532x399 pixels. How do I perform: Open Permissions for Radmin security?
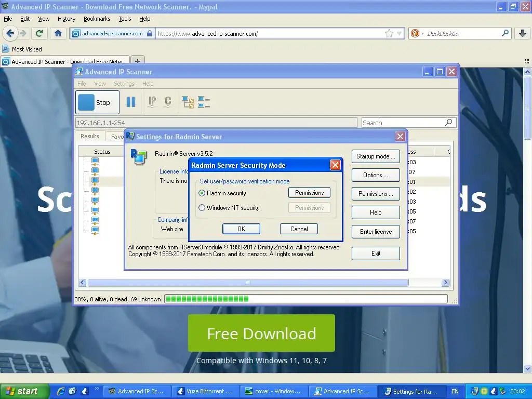click(309, 193)
